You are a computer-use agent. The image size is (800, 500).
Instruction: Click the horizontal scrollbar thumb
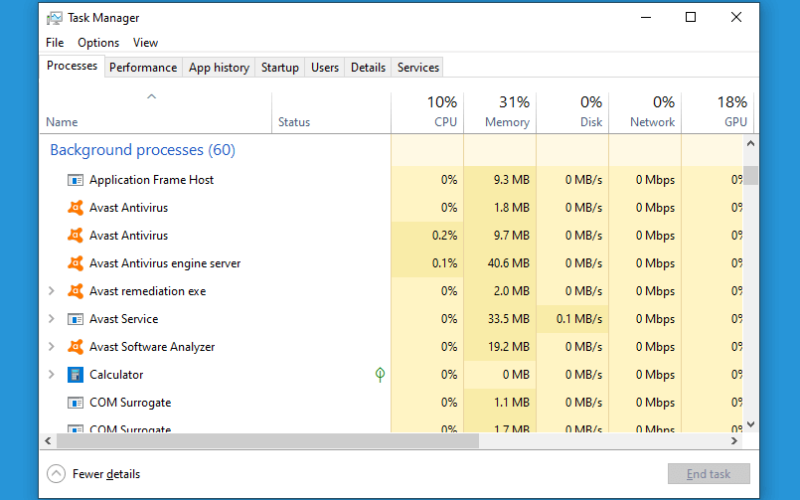tap(268, 441)
